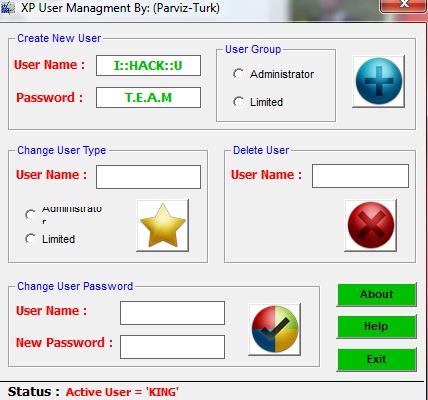Select Administrator in User Group

[239, 74]
